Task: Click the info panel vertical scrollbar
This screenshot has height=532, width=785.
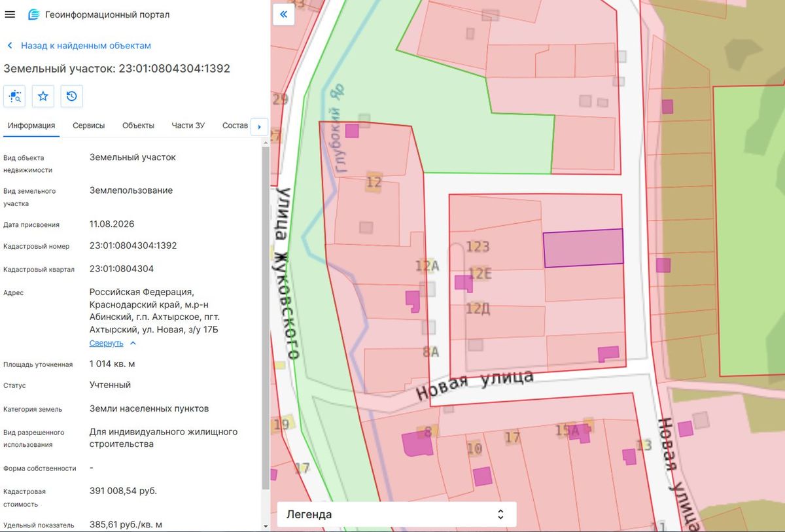Action: (266, 317)
